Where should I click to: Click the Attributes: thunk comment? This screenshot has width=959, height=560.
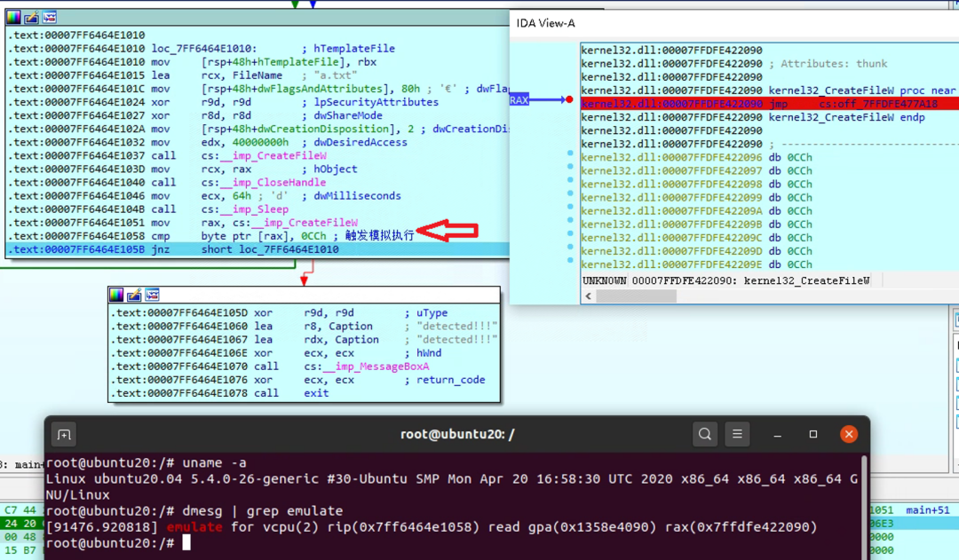pos(828,64)
